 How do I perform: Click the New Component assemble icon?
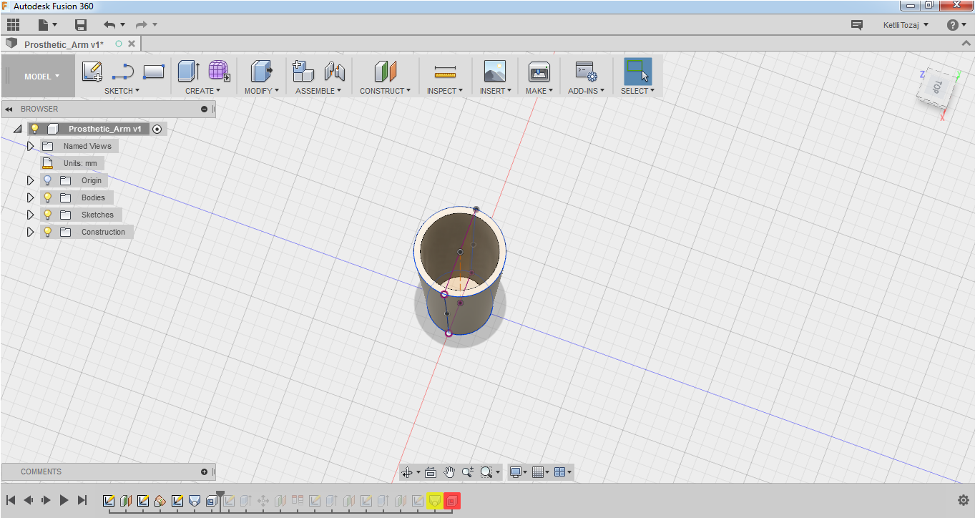(303, 72)
